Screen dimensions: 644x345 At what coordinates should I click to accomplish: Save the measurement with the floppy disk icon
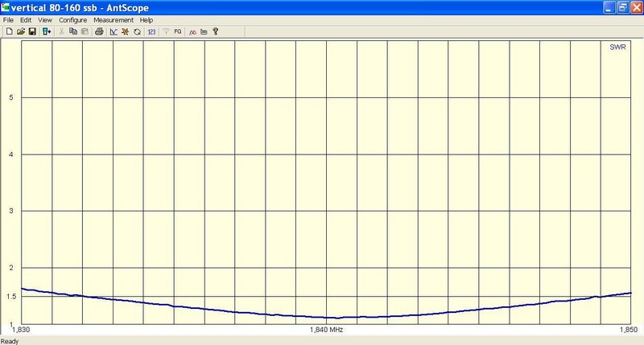(32, 31)
